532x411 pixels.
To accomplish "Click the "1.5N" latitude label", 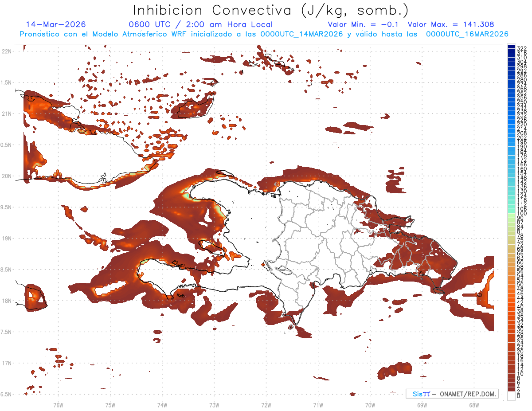I will [x=6, y=82].
